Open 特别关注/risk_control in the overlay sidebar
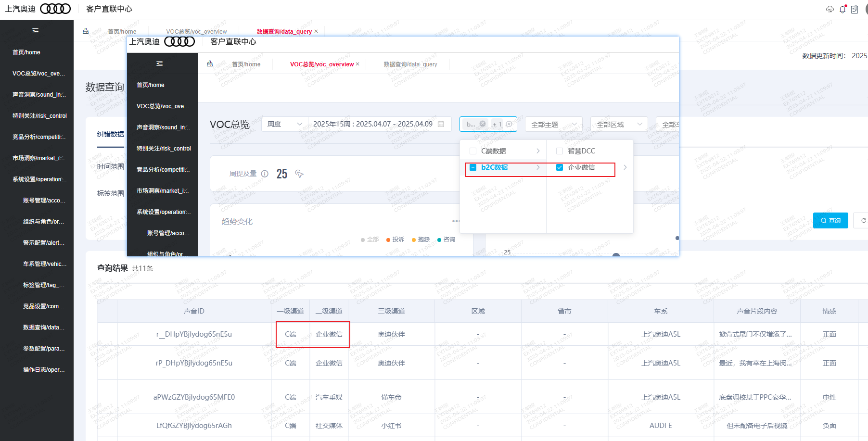The image size is (868, 441). pos(163,149)
